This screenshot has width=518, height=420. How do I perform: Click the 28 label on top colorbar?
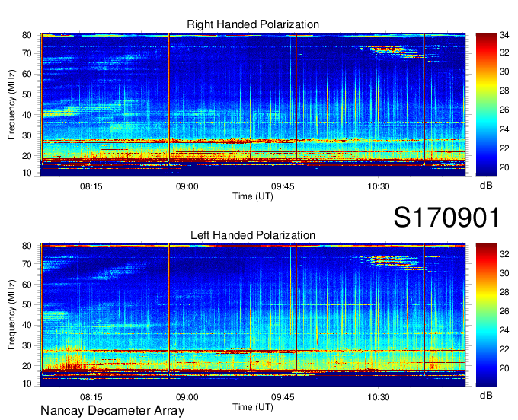click(x=504, y=91)
